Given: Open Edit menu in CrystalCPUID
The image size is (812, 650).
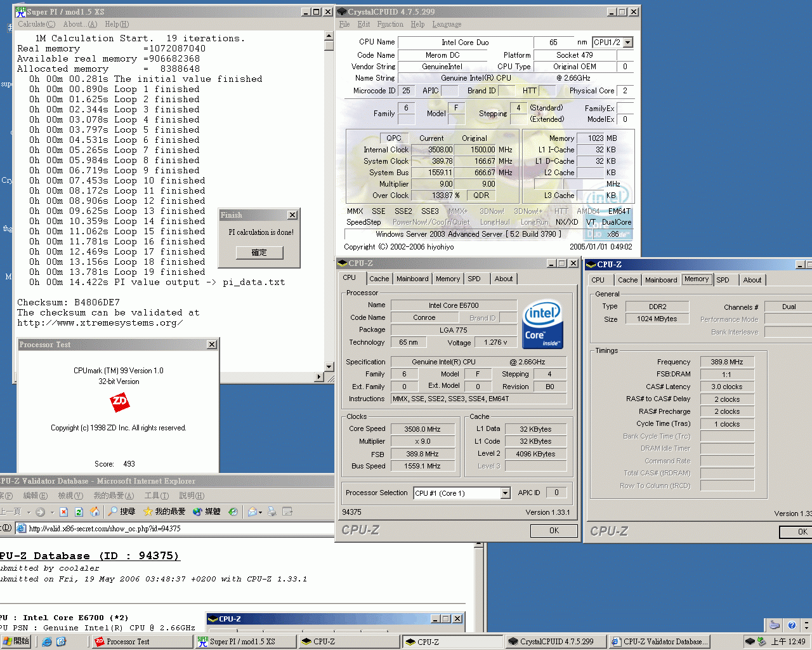Looking at the screenshot, I should coord(363,24).
